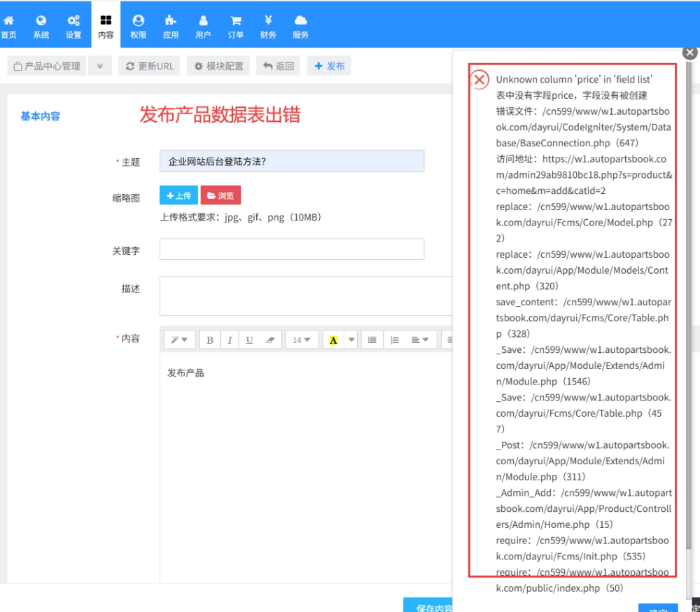The width and height of the screenshot is (700, 612).
Task: Open the 用户 user menu
Action: [x=203, y=27]
